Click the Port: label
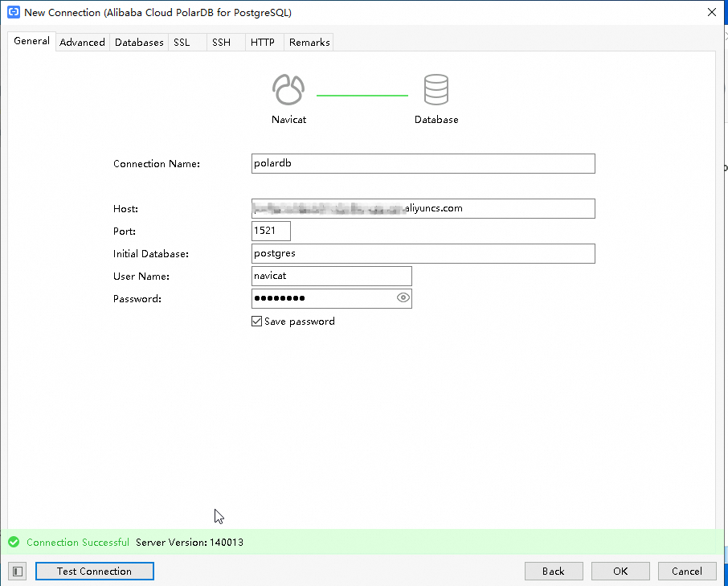 (x=125, y=231)
